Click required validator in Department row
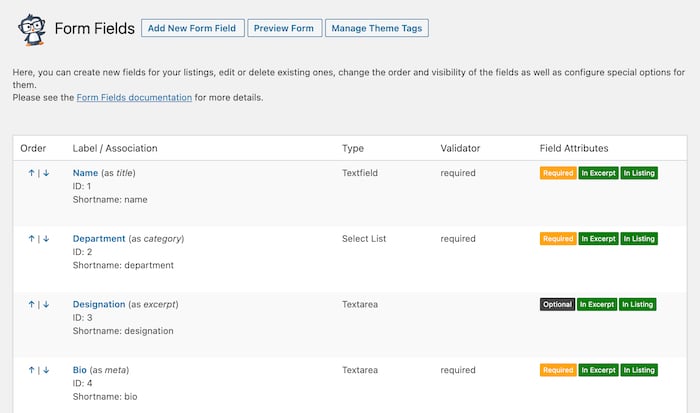The height and width of the screenshot is (413, 700). [458, 239]
